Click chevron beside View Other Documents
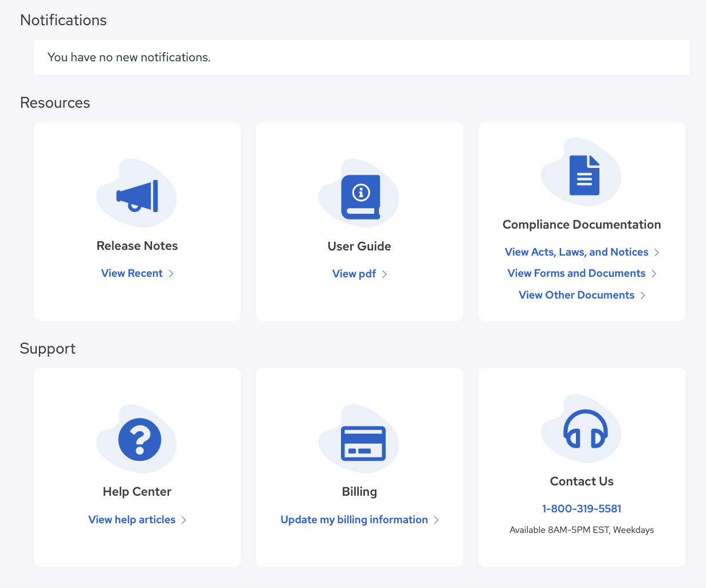Screen dimensions: 706x588 [x=643, y=296]
